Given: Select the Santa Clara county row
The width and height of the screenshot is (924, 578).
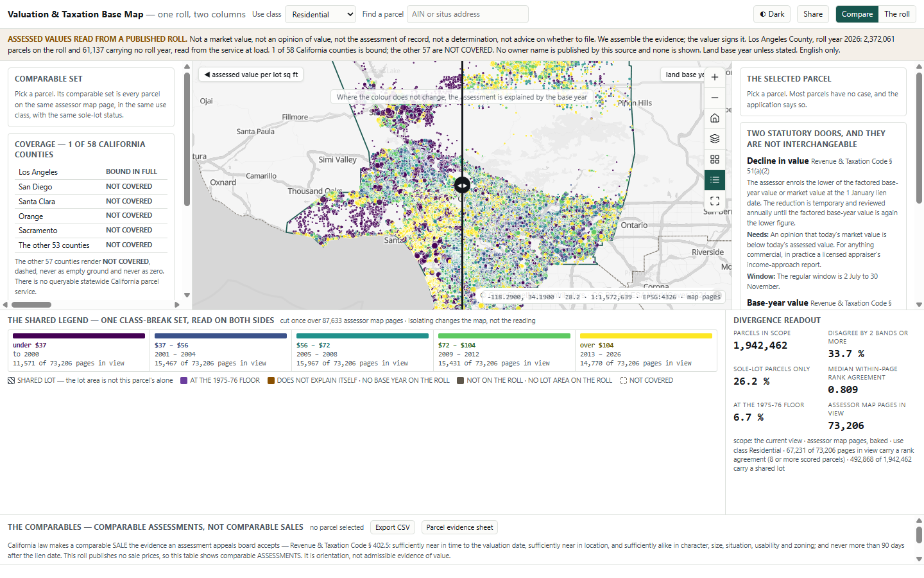Looking at the screenshot, I should (x=91, y=202).
